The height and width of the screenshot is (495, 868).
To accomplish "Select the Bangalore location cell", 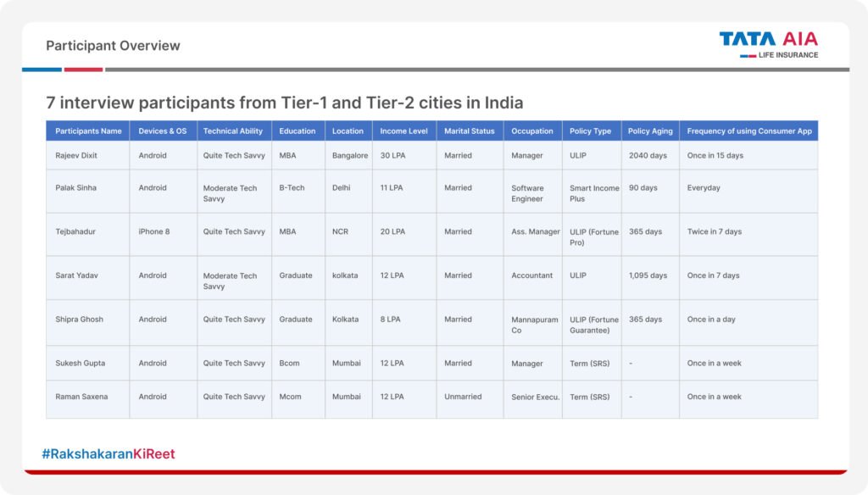I will [x=349, y=156].
